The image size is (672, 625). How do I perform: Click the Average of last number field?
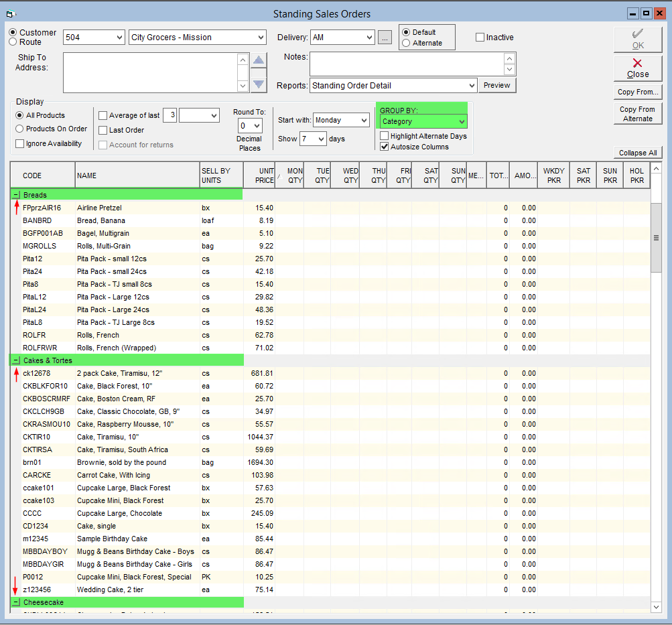point(170,115)
